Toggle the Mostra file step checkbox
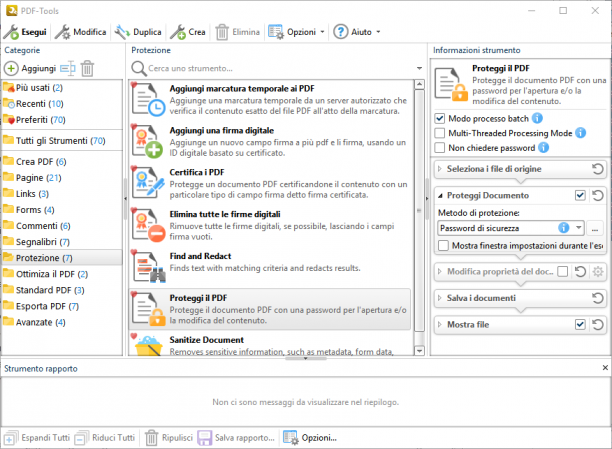This screenshot has width=612, height=449. 580,324
